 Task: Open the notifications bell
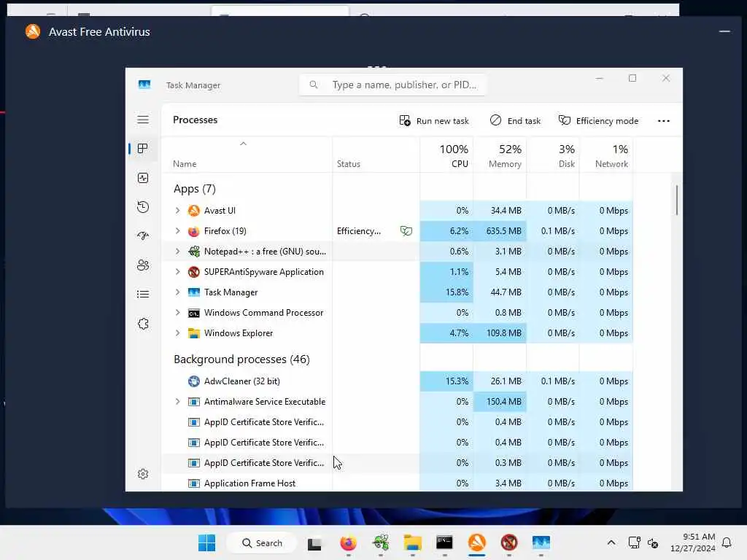[727, 542]
